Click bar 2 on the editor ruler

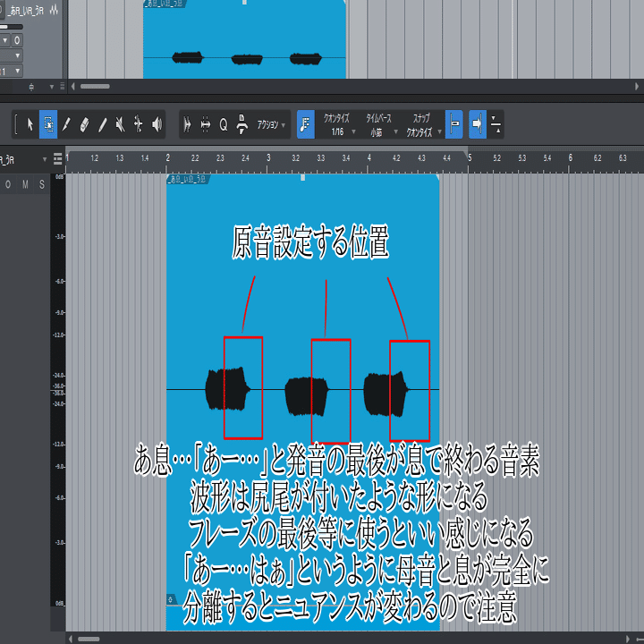167,157
